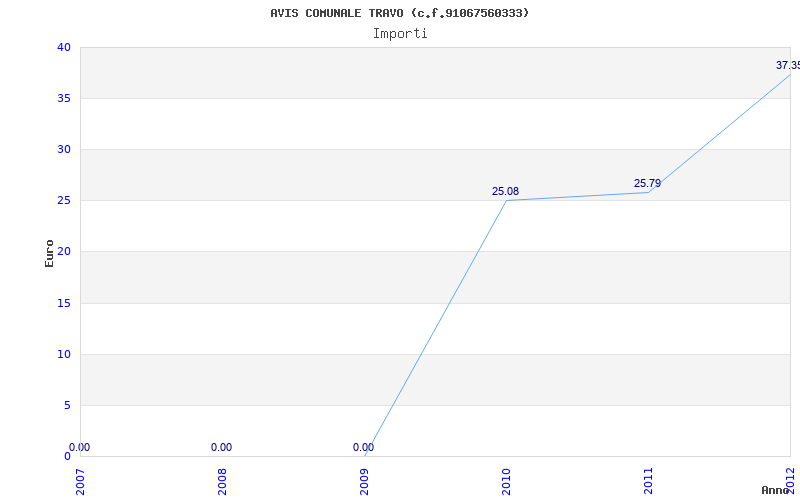Click the y-axis tick 30
The width and height of the screenshot is (800, 500).
tap(64, 149)
